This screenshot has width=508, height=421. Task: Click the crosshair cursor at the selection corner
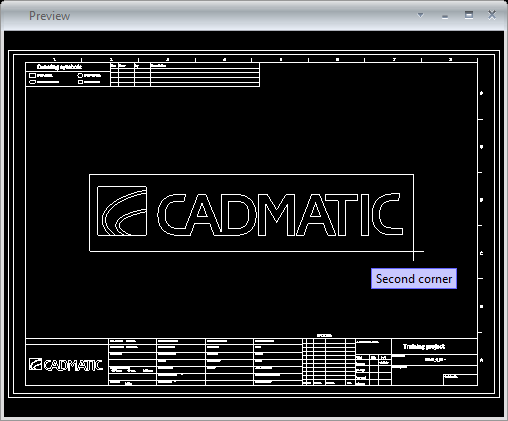click(414, 251)
